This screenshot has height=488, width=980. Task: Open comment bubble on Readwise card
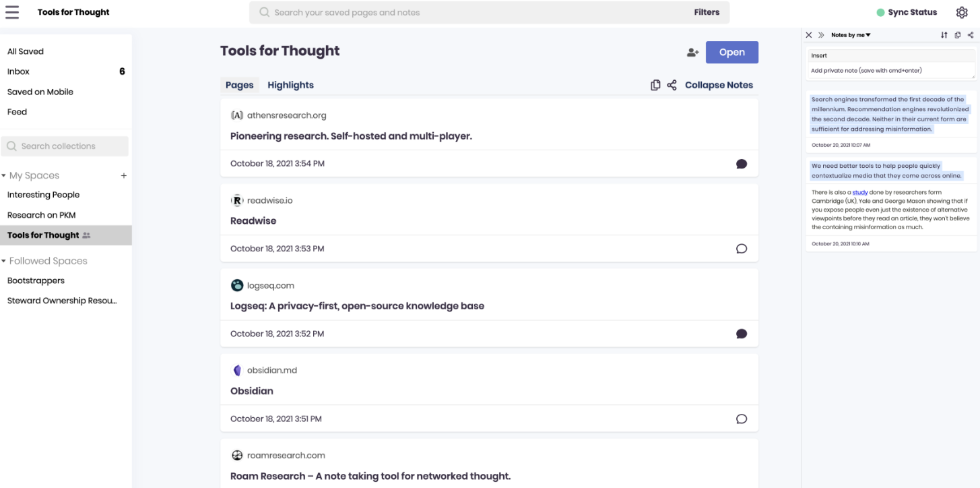point(742,249)
